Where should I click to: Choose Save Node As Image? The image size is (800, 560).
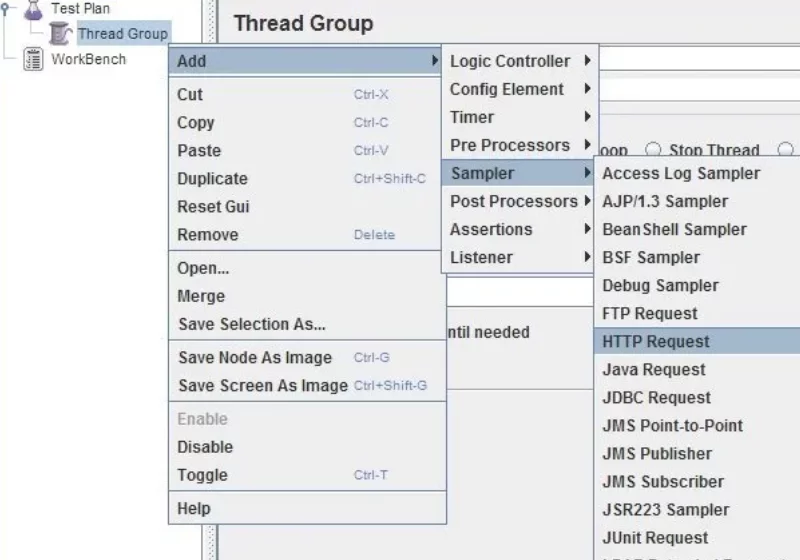tap(255, 358)
